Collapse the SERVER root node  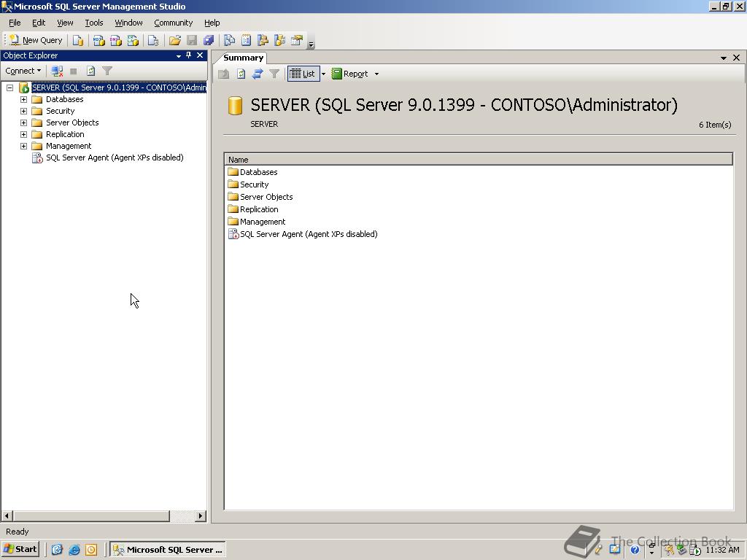(x=9, y=87)
